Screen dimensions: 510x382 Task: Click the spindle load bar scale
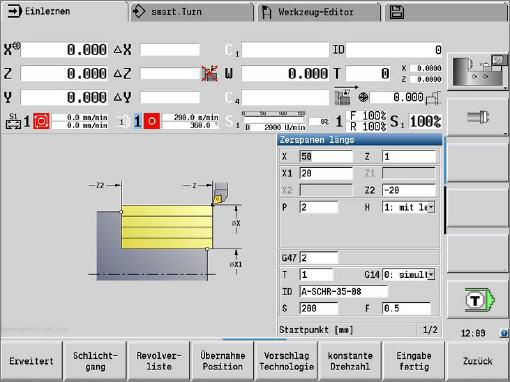coord(273,116)
